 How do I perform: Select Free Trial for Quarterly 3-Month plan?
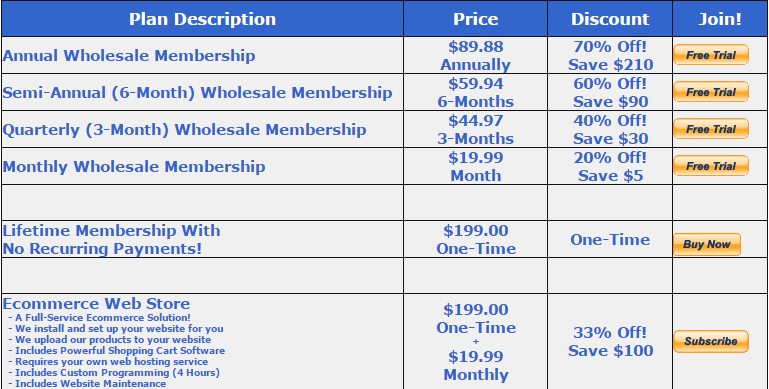point(711,129)
